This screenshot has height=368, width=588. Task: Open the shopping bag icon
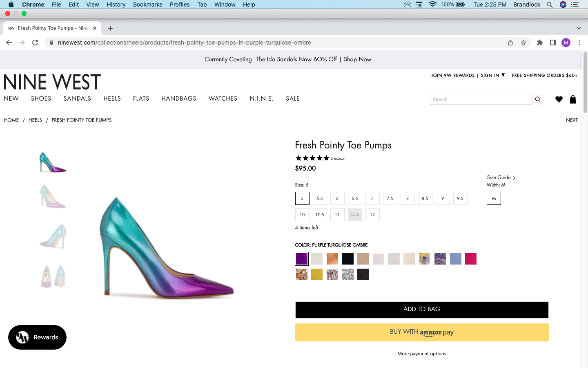click(x=573, y=99)
